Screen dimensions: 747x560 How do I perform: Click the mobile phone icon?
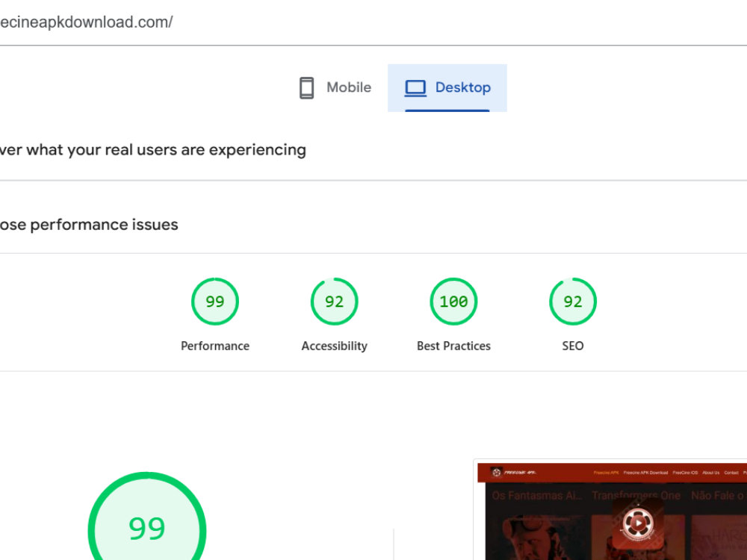tap(307, 88)
